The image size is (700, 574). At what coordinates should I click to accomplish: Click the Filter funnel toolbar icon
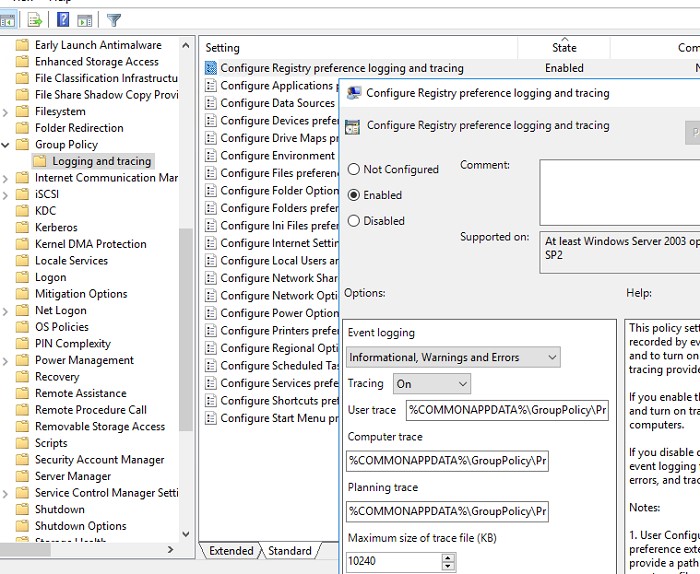114,20
